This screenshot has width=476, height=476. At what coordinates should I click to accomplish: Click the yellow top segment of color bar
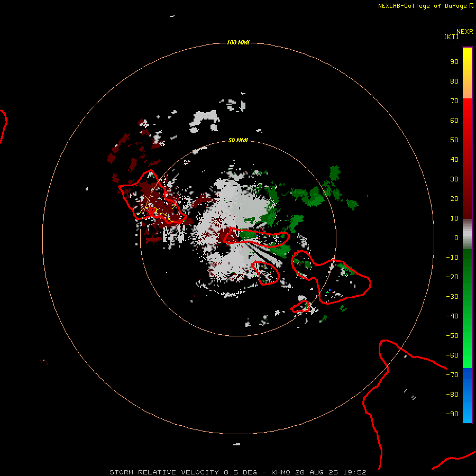click(467, 73)
